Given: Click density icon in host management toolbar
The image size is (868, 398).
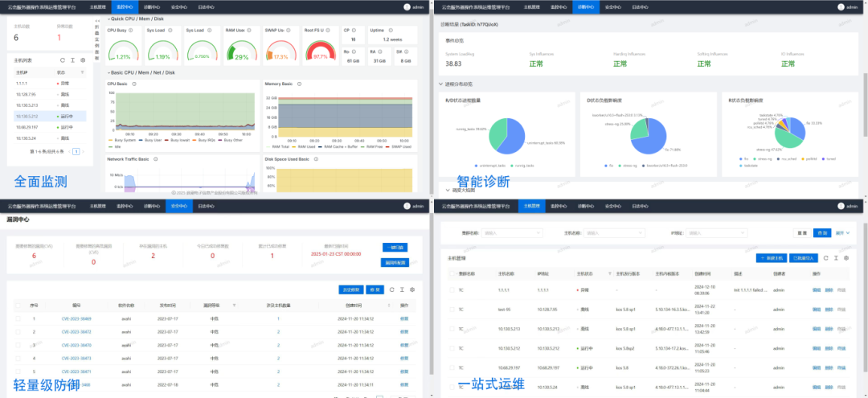Looking at the screenshot, I should (x=837, y=258).
